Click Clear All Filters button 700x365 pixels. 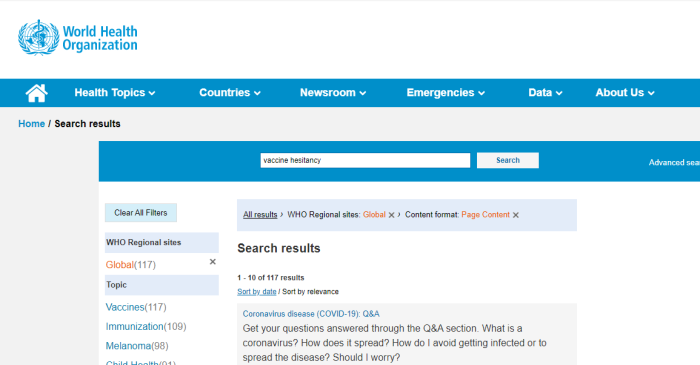point(141,213)
